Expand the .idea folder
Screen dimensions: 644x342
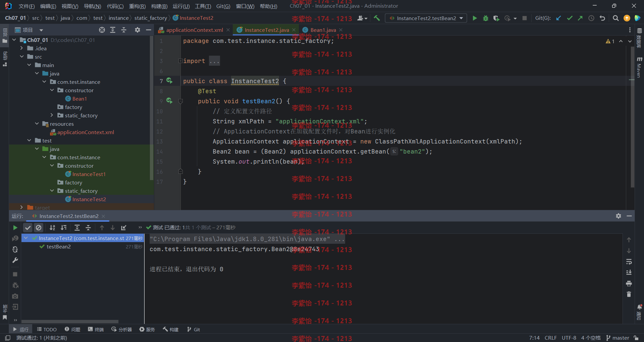21,48
